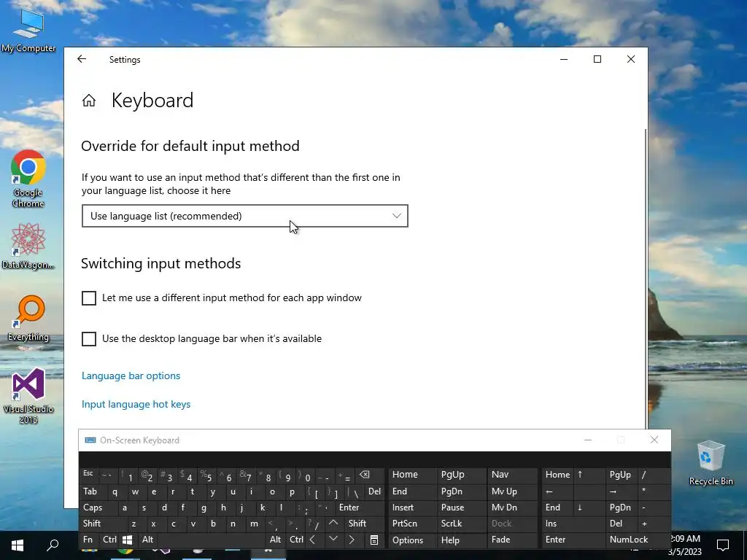The width and height of the screenshot is (747, 560).
Task: Tap the numpad Ins key
Action: pyautogui.click(x=573, y=524)
